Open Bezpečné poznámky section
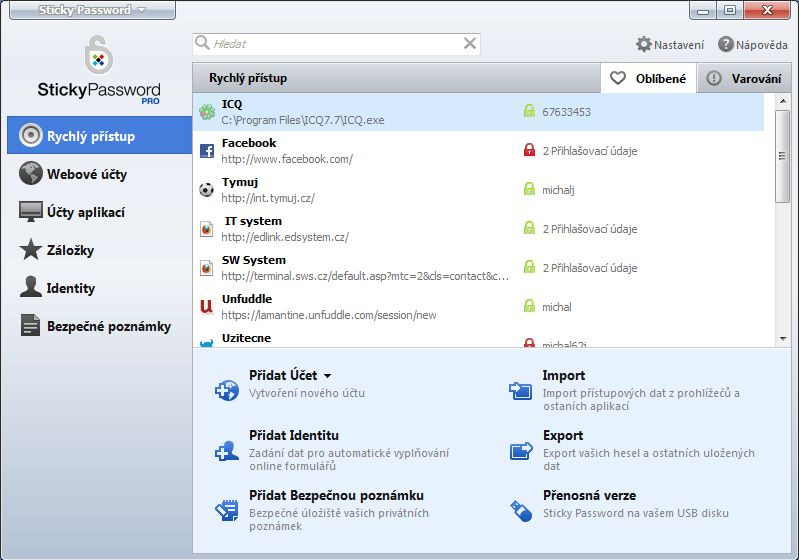Image resolution: width=799 pixels, height=560 pixels. coord(99,326)
